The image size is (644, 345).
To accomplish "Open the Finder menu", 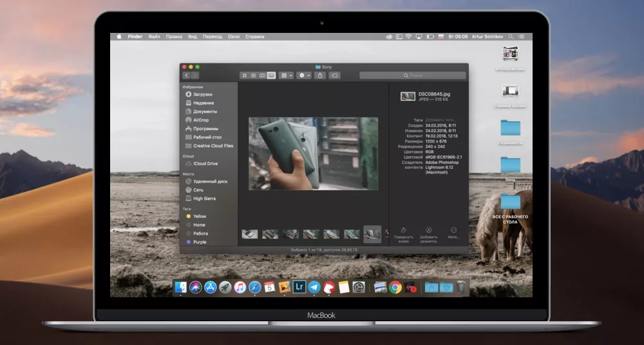I will tap(135, 37).
